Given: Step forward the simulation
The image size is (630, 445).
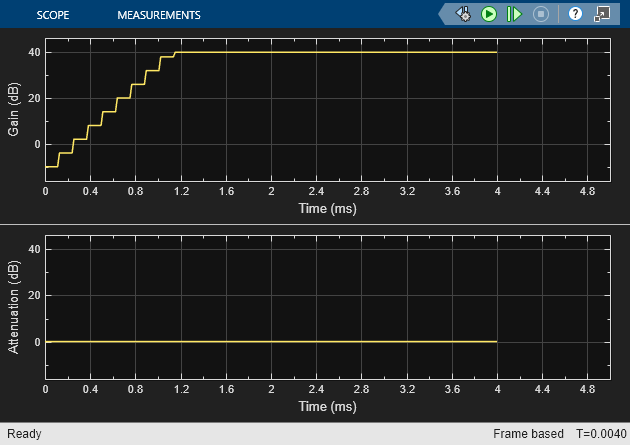Looking at the screenshot, I should point(514,14).
